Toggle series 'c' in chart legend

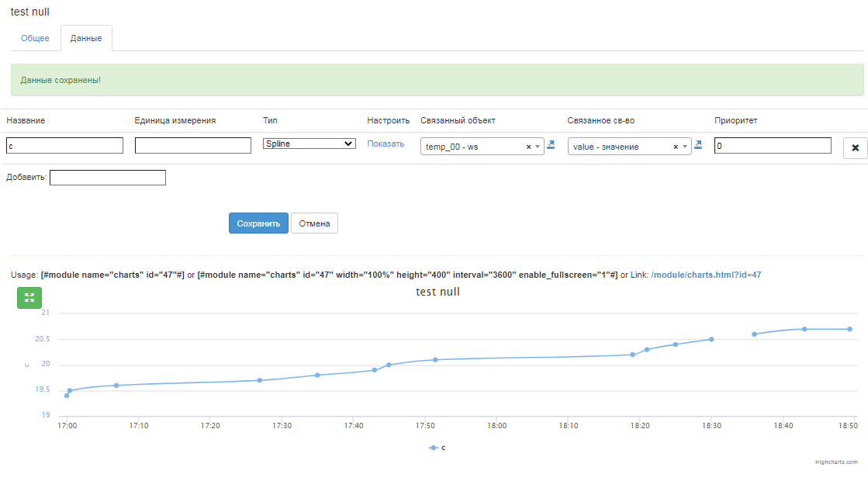pos(437,448)
